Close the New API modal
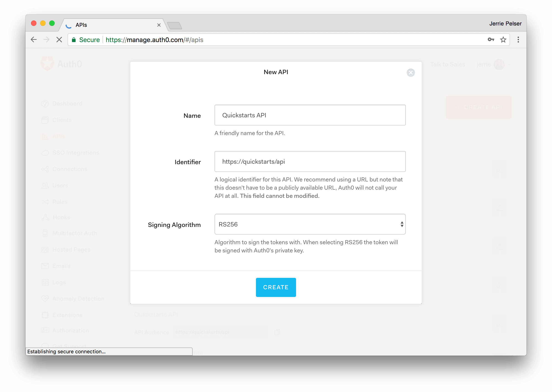 click(x=411, y=73)
